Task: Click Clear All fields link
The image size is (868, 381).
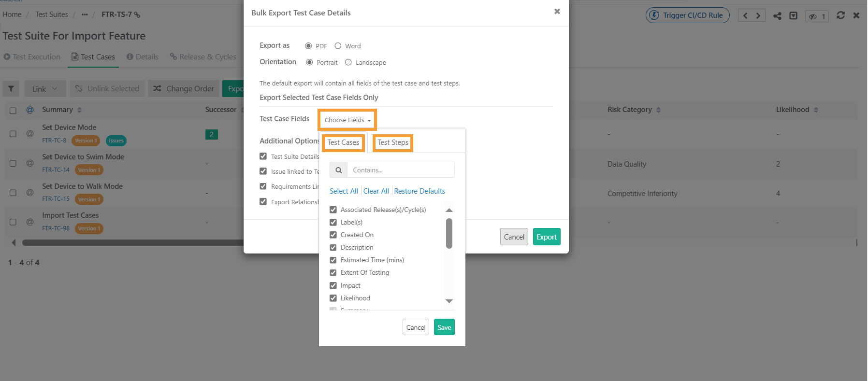Action: click(x=376, y=191)
